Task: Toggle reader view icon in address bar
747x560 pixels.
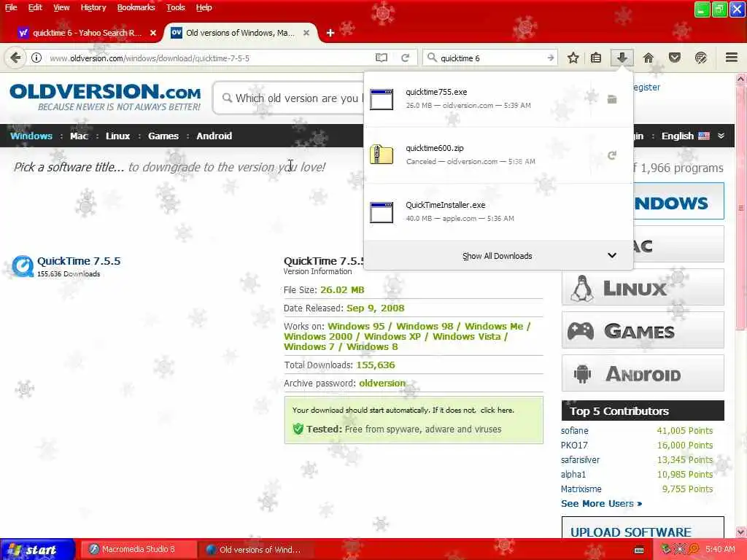Action: coord(381,58)
